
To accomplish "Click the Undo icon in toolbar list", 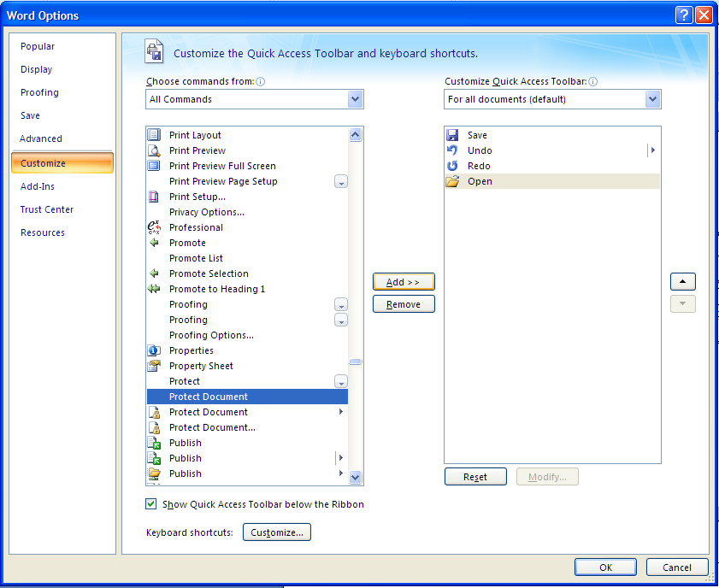I will [x=452, y=150].
